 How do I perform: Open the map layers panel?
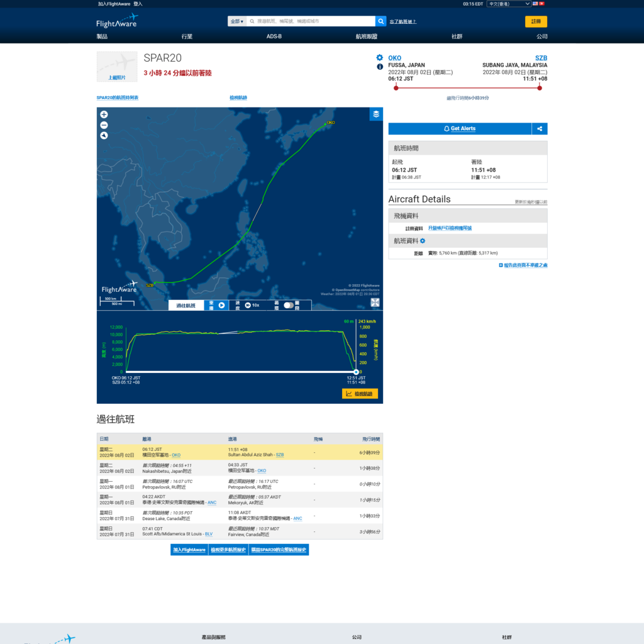coord(376,114)
